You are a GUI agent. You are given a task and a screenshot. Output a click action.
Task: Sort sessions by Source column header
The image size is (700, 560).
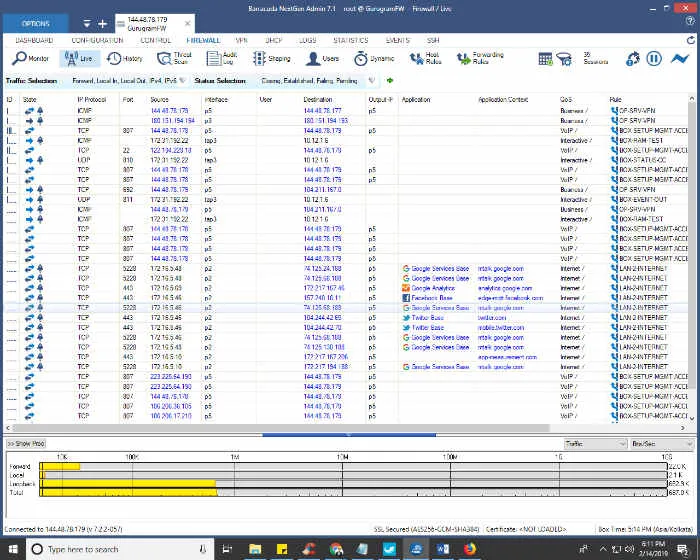(x=159, y=100)
